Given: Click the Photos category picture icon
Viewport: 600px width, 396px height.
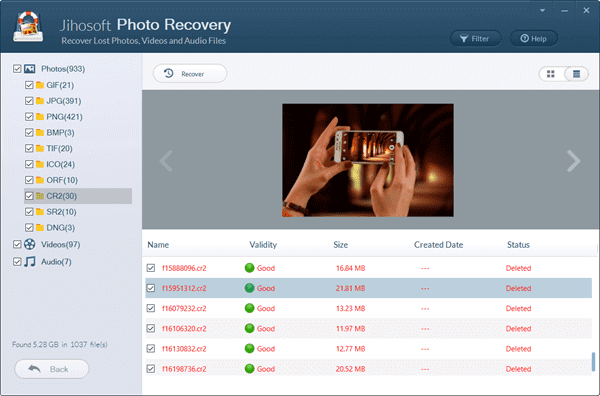Looking at the screenshot, I should point(29,69).
